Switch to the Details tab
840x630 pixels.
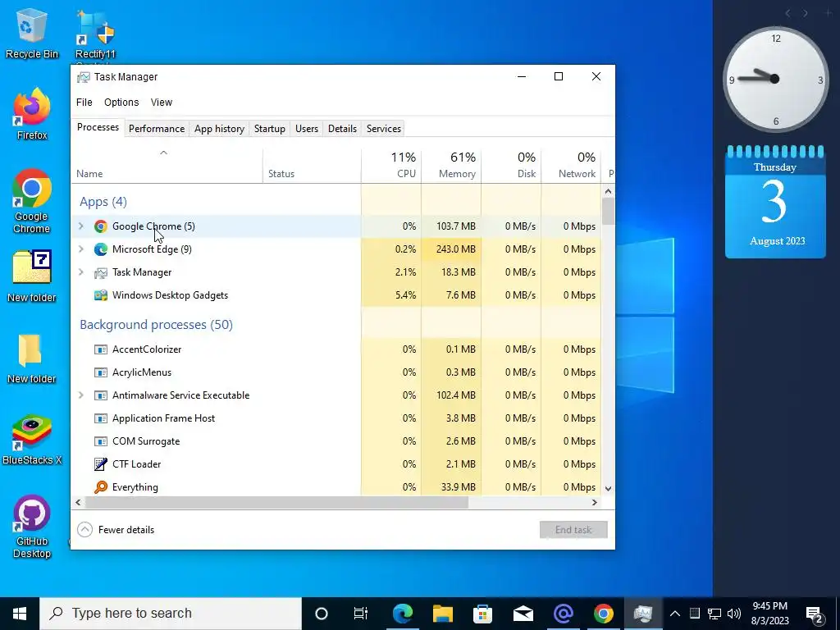tap(342, 129)
